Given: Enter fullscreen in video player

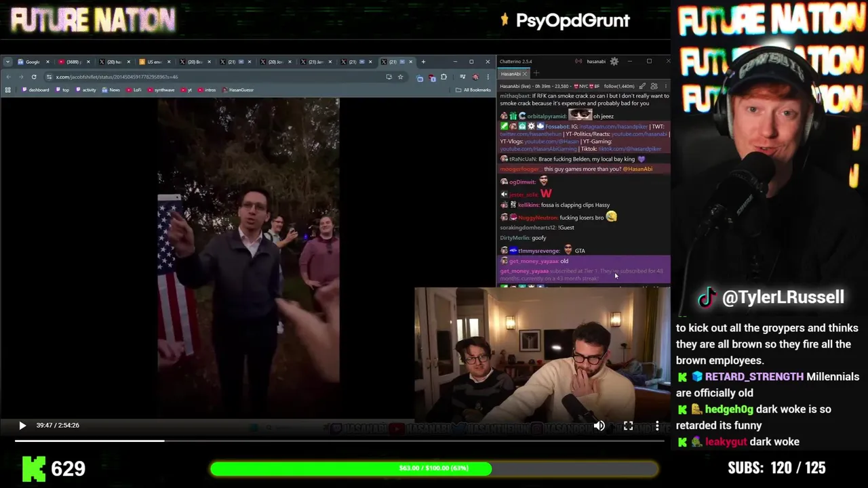Looking at the screenshot, I should pyautogui.click(x=628, y=426).
